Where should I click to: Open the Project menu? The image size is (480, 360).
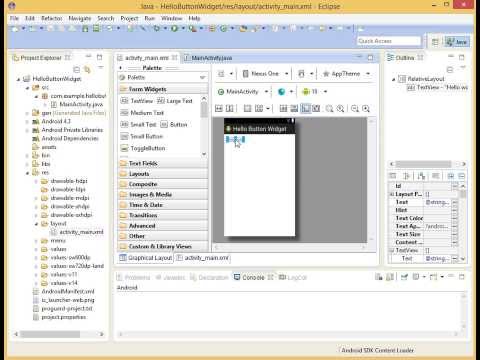(129, 18)
